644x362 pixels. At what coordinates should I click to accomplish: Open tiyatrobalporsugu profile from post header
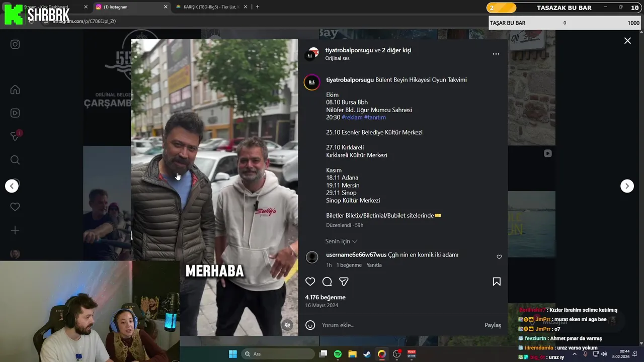(x=349, y=50)
